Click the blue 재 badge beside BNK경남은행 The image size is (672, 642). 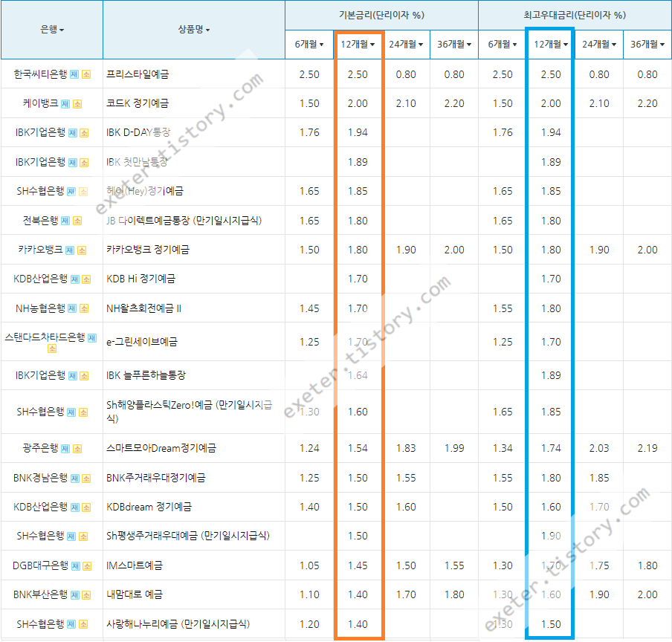coord(74,478)
